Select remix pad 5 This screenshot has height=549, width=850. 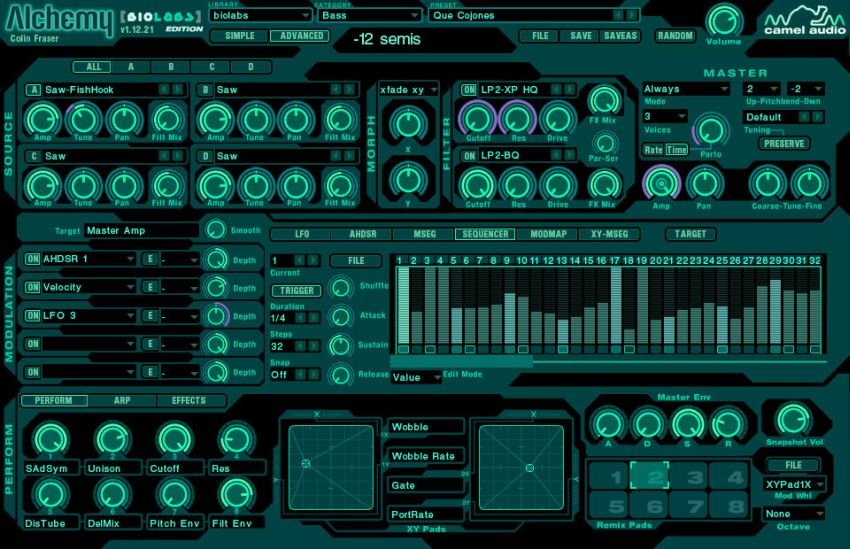[609, 506]
